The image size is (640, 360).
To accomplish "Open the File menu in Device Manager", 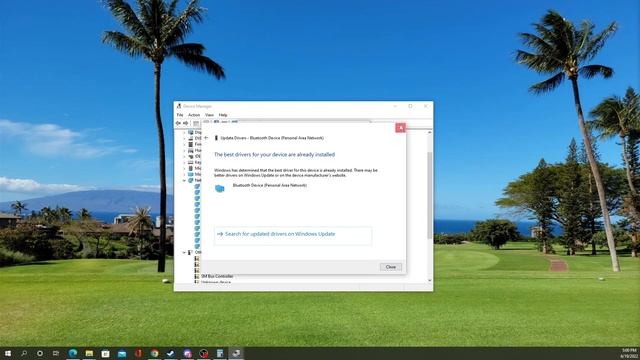I will point(180,115).
